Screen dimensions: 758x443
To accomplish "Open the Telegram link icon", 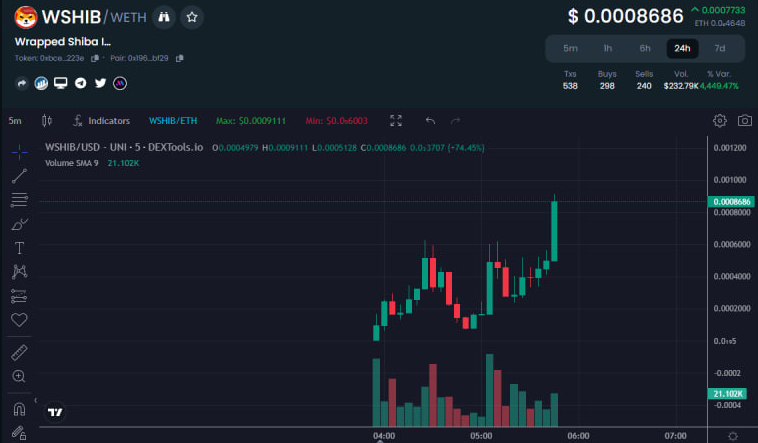I will tap(81, 83).
